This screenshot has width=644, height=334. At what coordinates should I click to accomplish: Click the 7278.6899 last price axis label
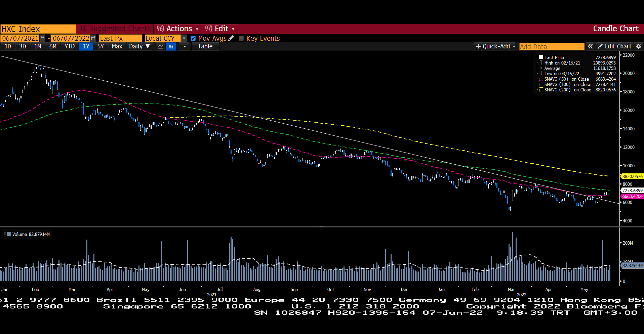coord(632,191)
